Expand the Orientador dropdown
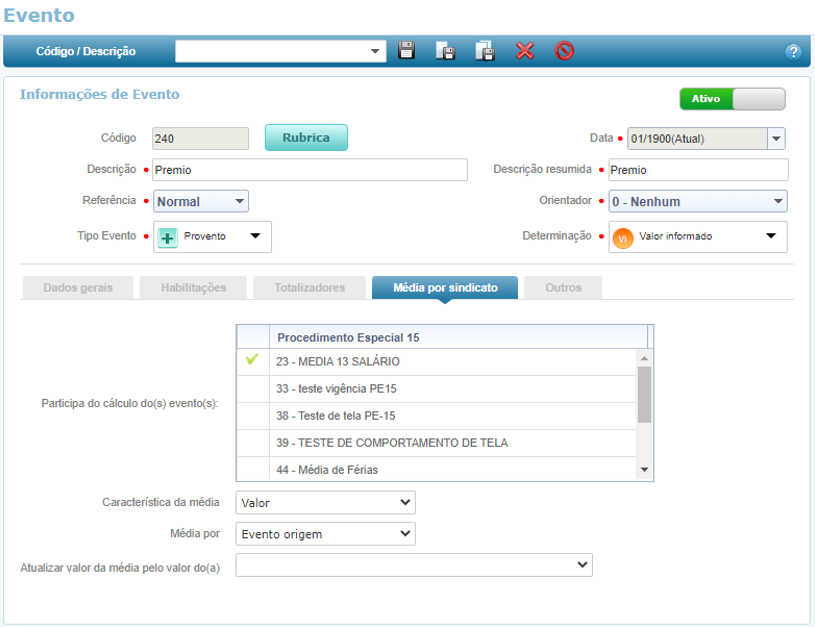The image size is (815, 627). coord(698,201)
